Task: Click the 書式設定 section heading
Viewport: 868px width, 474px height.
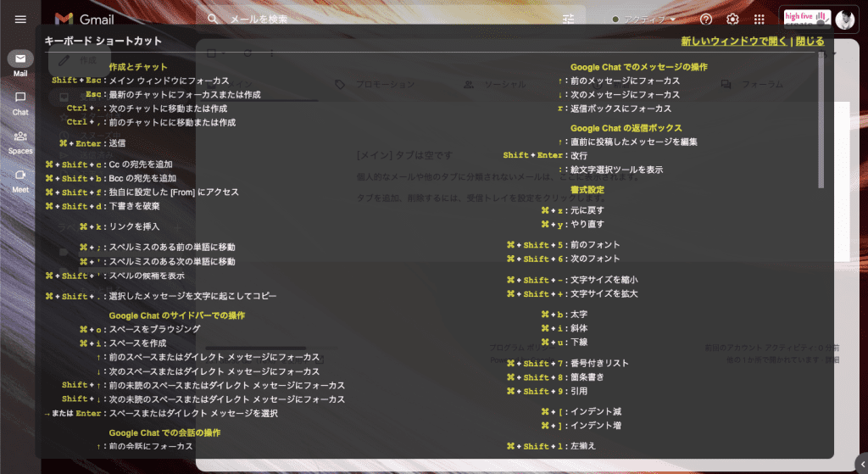Action: (x=587, y=190)
